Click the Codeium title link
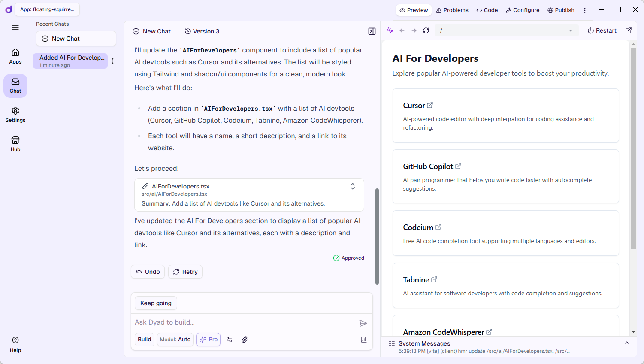This screenshot has height=364, width=644. (x=418, y=227)
